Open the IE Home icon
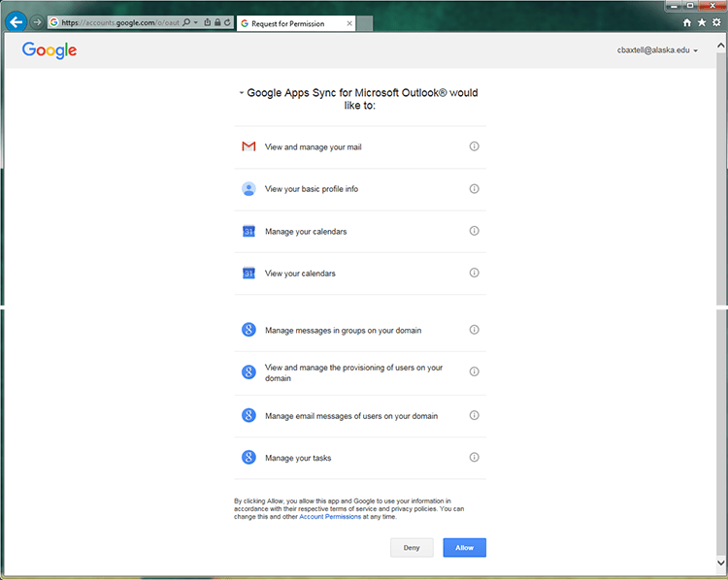The width and height of the screenshot is (728, 580). pos(687,22)
